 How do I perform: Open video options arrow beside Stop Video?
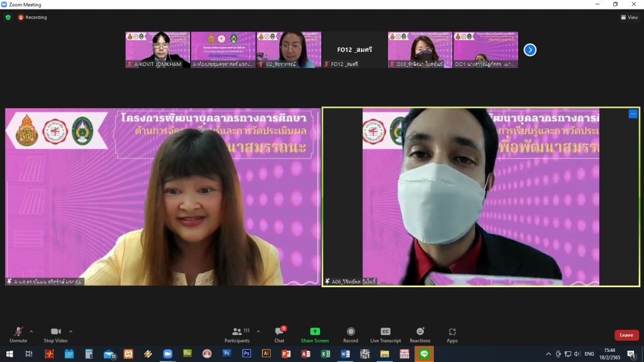tap(70, 331)
